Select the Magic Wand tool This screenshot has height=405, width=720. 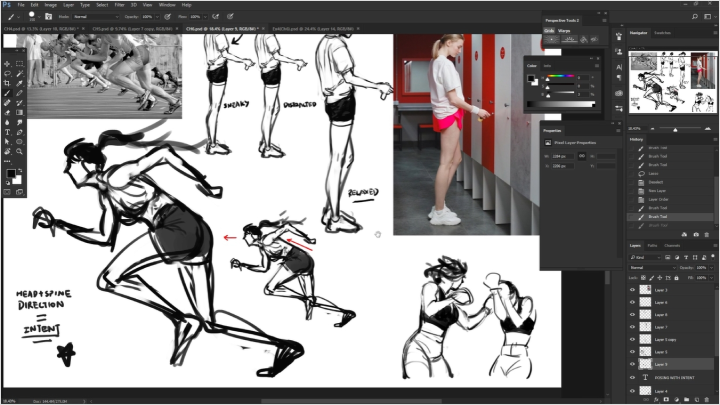pos(19,73)
